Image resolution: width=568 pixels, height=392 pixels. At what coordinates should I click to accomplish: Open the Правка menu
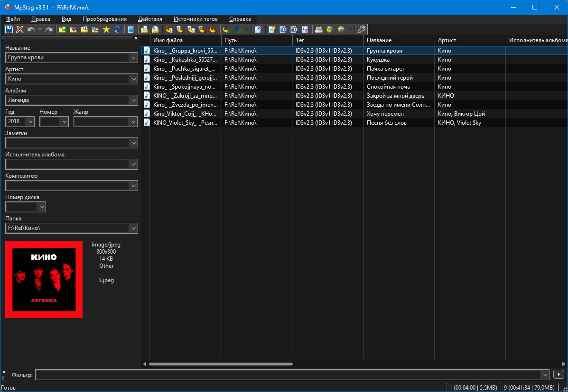point(41,19)
